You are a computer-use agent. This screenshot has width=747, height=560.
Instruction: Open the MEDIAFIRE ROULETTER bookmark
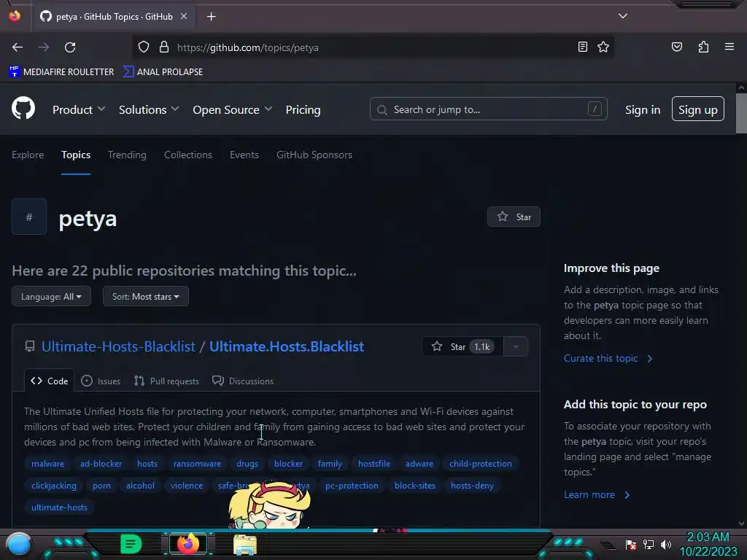click(61, 72)
